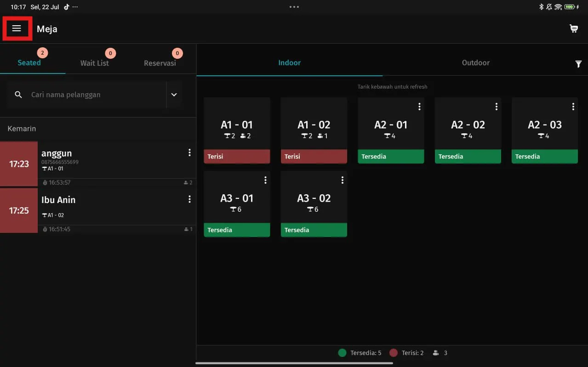Click the red 17:23 time block
The height and width of the screenshot is (367, 588).
click(19, 164)
